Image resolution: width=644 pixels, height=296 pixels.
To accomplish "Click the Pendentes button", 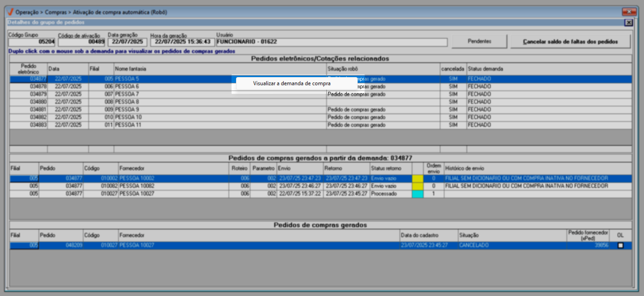I will point(479,41).
